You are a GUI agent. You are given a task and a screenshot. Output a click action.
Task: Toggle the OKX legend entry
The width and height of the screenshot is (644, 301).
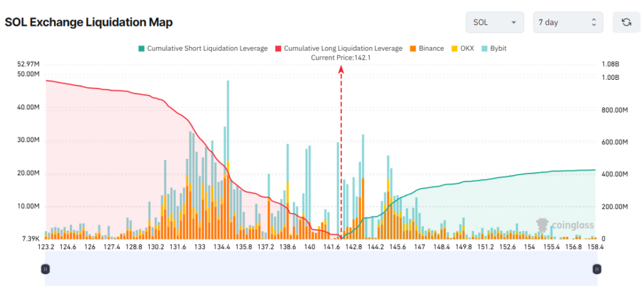pos(462,48)
